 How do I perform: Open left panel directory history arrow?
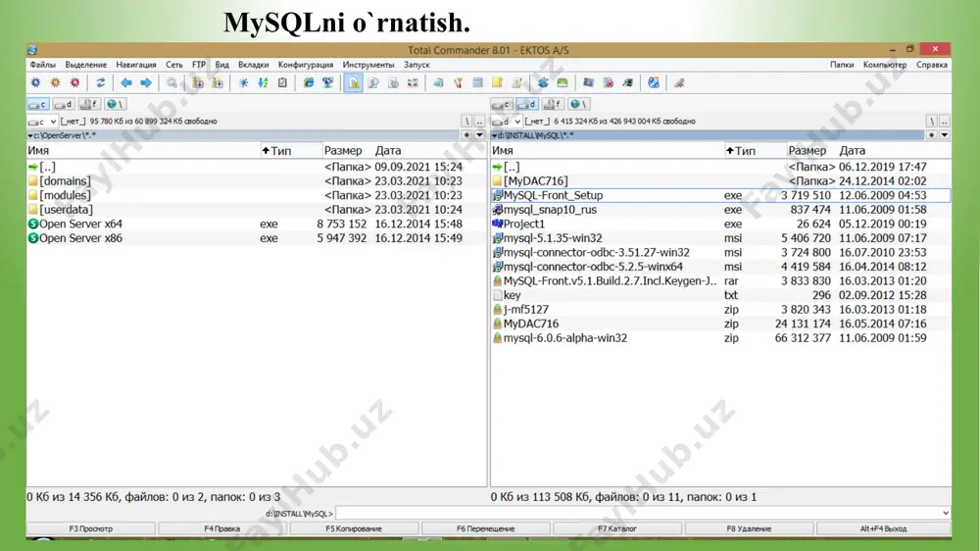point(479,135)
